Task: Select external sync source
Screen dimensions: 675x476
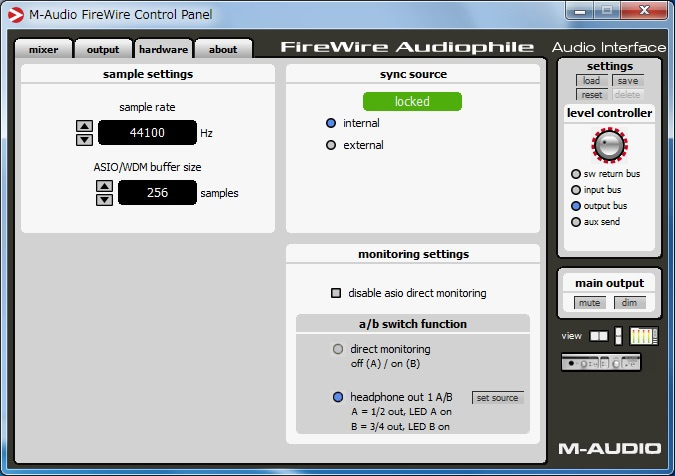Action: pos(331,145)
